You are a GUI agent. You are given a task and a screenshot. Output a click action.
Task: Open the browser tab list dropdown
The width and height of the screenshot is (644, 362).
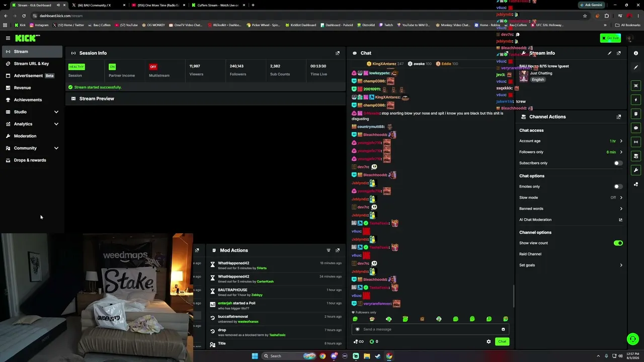[x=5, y=5]
